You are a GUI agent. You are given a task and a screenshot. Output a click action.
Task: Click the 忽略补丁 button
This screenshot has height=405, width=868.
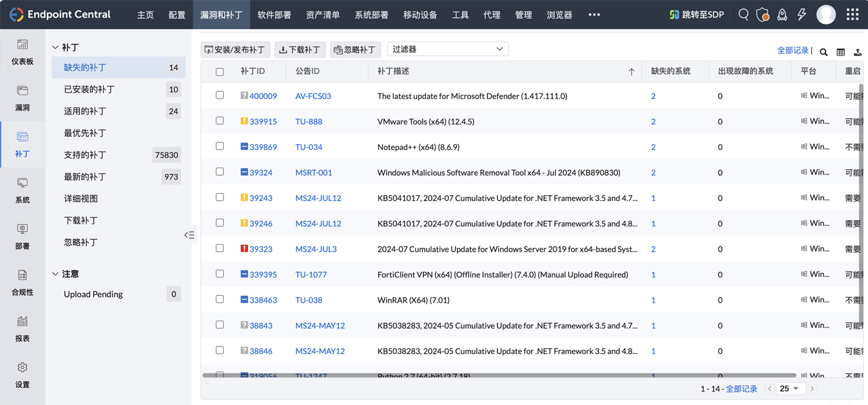click(x=355, y=50)
